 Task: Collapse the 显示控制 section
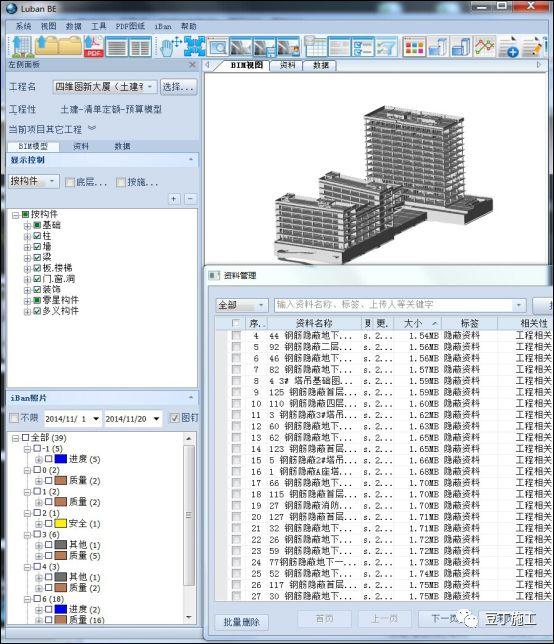191,159
